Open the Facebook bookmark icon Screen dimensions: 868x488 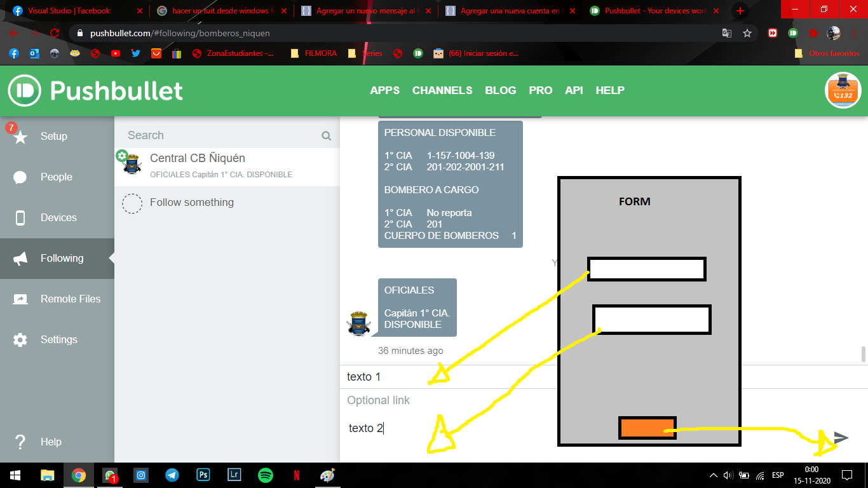(13, 53)
